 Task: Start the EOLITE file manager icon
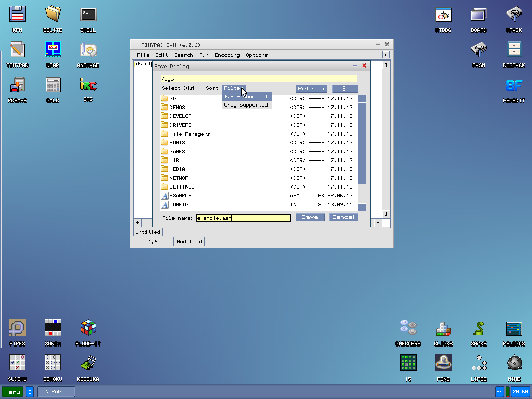pyautogui.click(x=52, y=16)
